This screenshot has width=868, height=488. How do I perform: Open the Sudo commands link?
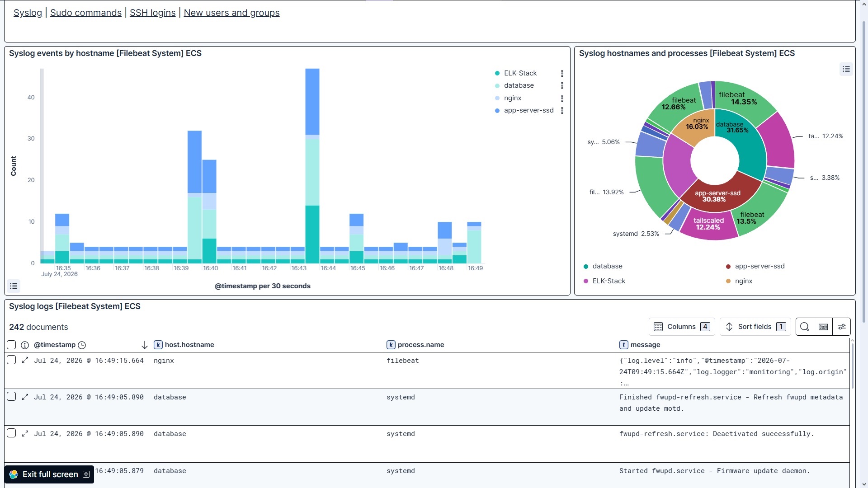coord(86,13)
